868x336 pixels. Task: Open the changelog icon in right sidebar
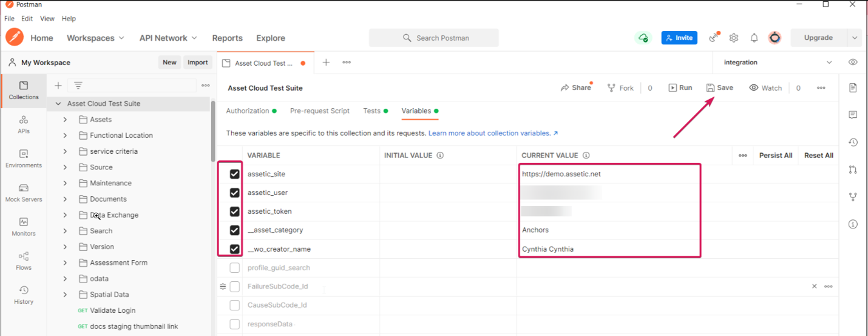pyautogui.click(x=853, y=142)
